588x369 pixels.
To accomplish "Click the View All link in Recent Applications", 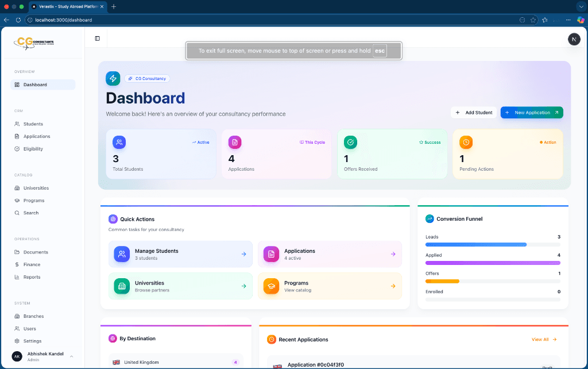I will pos(543,339).
